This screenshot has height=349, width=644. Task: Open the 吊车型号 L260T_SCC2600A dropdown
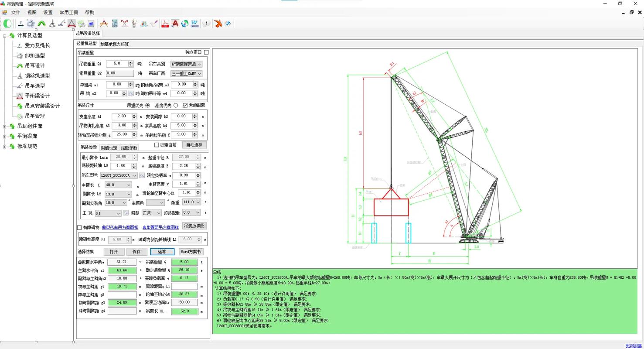click(x=119, y=175)
